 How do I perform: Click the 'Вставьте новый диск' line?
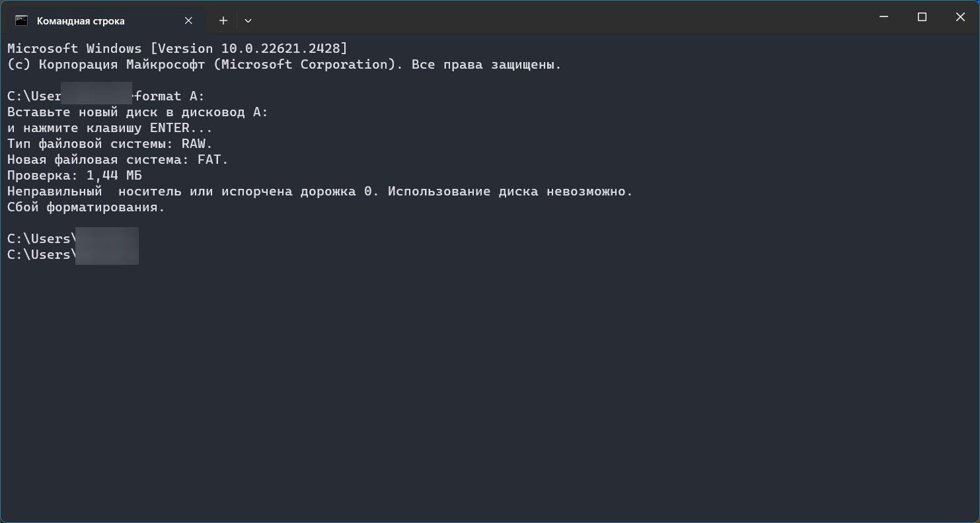click(x=137, y=112)
